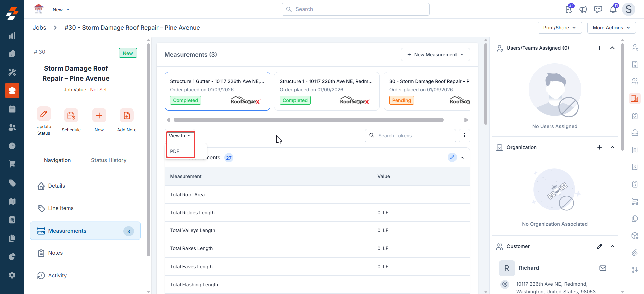The width and height of the screenshot is (644, 294).
Task: Open the settings gear icon in left sidebar
Action: 12,275
